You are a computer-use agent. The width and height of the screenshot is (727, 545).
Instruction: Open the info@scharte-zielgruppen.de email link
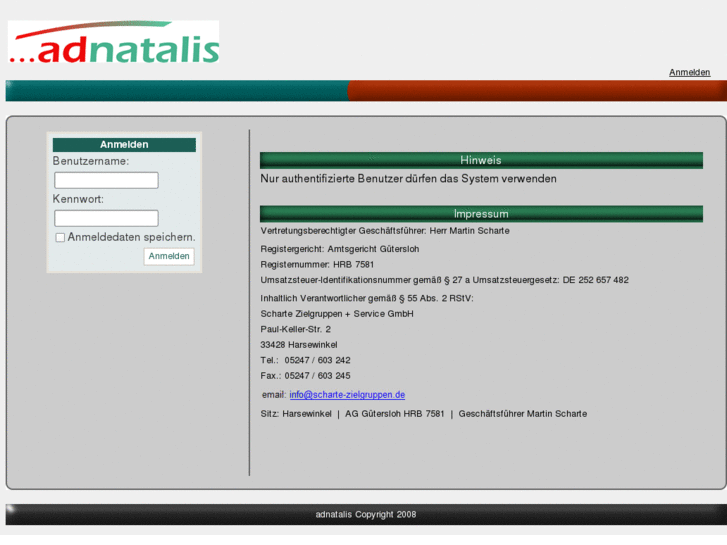347,395
